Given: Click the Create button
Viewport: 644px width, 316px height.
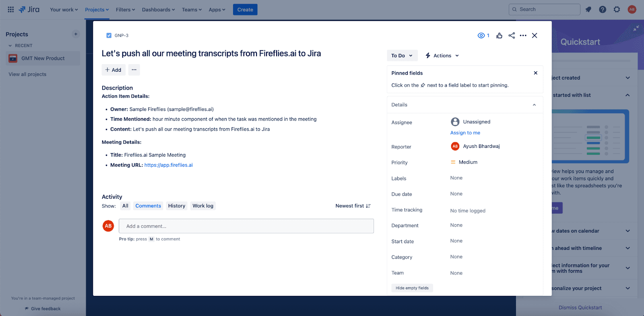Looking at the screenshot, I should [245, 10].
